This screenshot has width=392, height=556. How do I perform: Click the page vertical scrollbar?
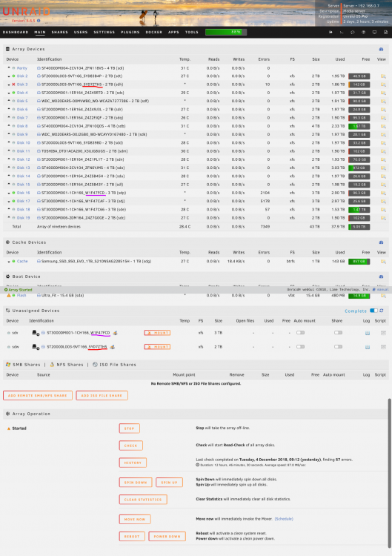390,471
